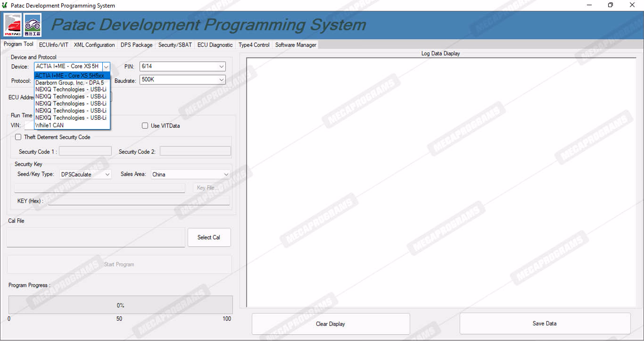This screenshot has height=341, width=644.
Task: Switch to the ECU Diagnostic tab
Action: (215, 45)
